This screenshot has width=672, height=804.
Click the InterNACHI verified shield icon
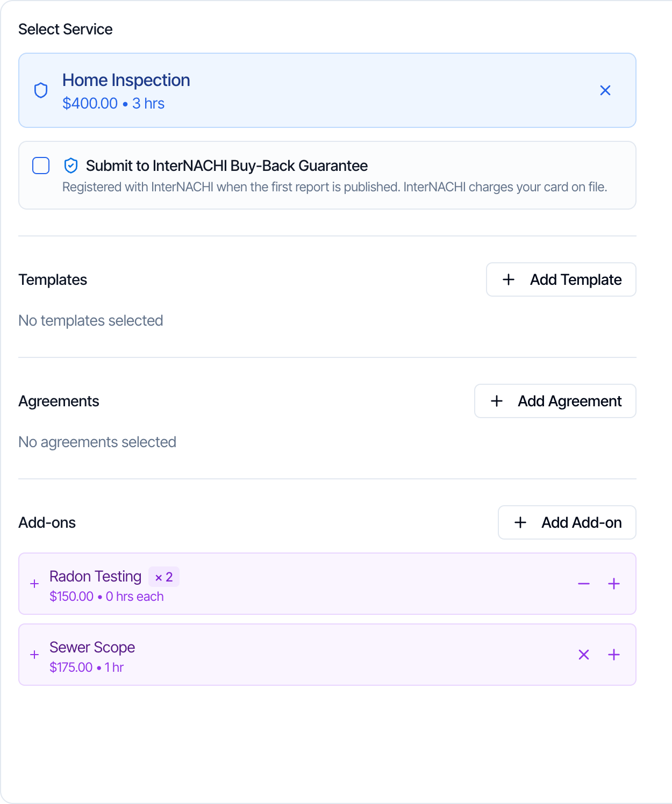[71, 166]
